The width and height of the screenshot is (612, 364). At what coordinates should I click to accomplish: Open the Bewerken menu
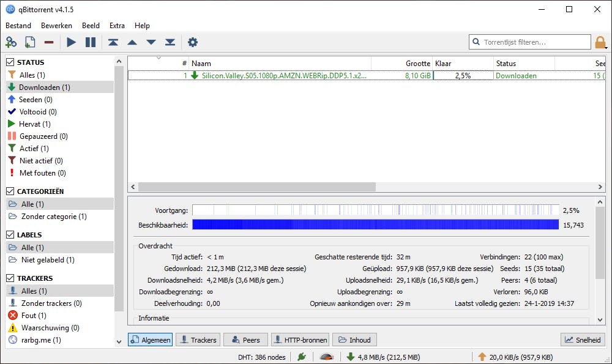tap(56, 25)
